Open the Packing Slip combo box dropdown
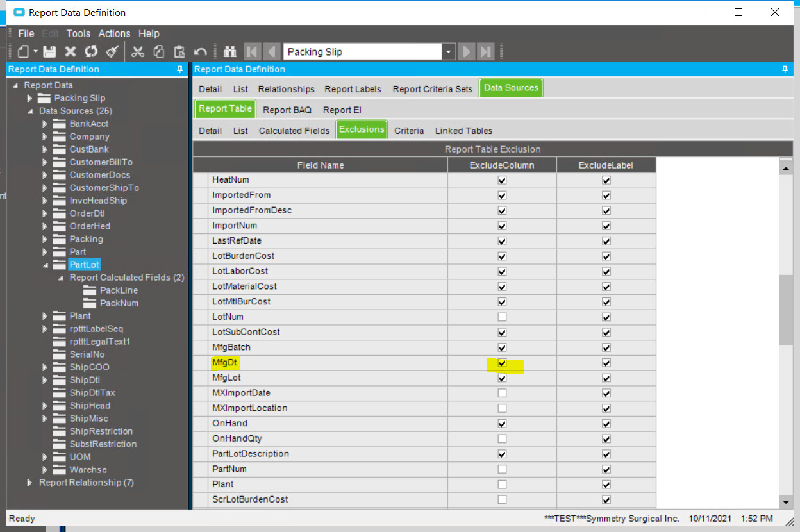 (x=448, y=52)
